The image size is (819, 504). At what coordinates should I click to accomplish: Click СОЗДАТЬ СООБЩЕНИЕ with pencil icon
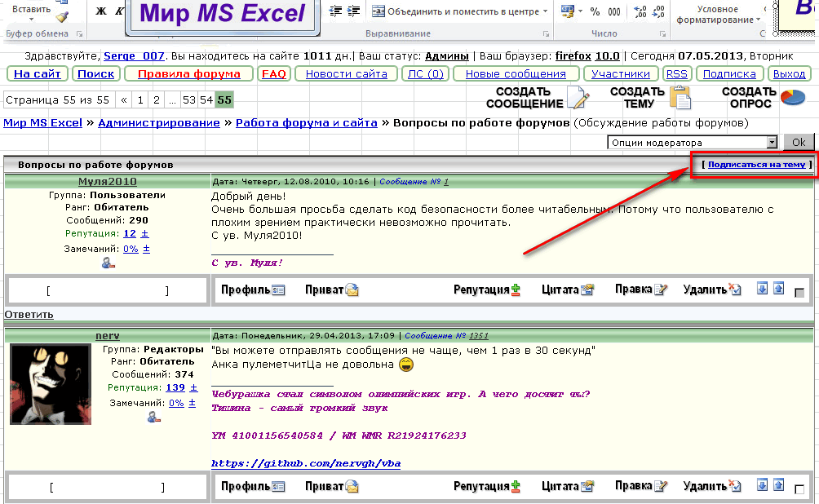tap(538, 98)
